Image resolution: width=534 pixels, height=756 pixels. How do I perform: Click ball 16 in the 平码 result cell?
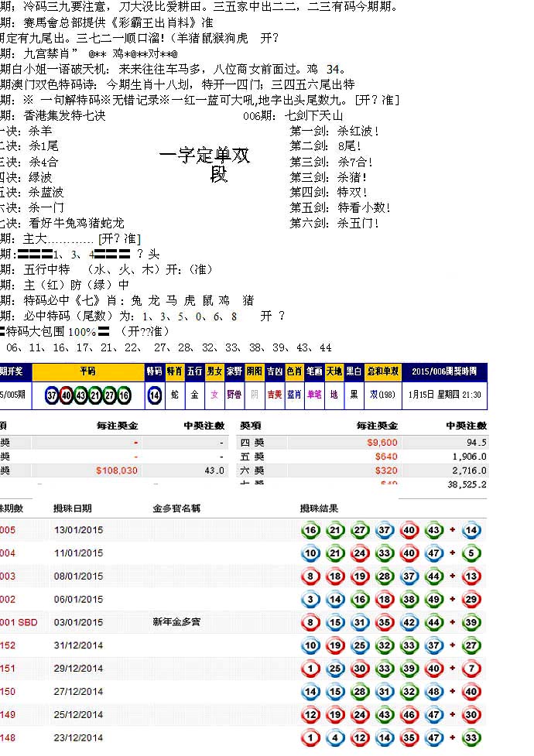(x=124, y=395)
